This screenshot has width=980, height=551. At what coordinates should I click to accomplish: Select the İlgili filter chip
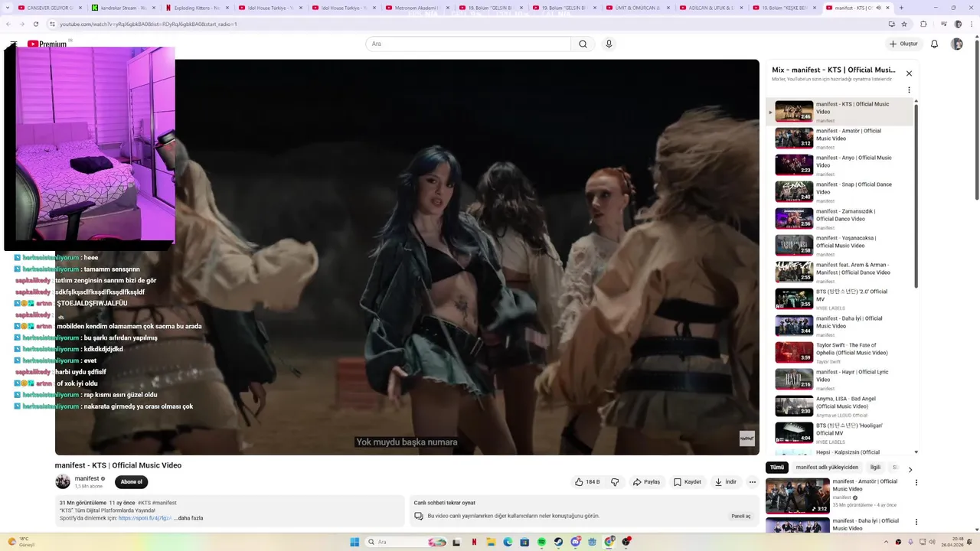[x=875, y=468]
